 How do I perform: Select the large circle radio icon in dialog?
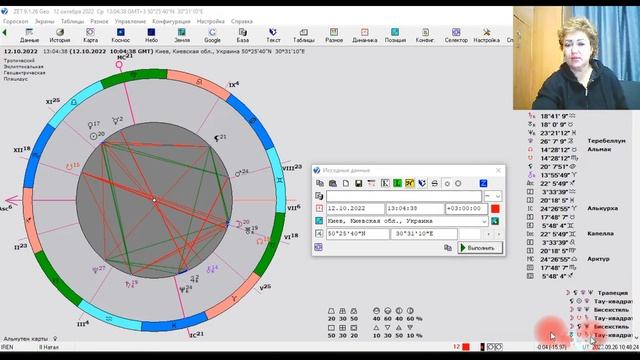458,184
